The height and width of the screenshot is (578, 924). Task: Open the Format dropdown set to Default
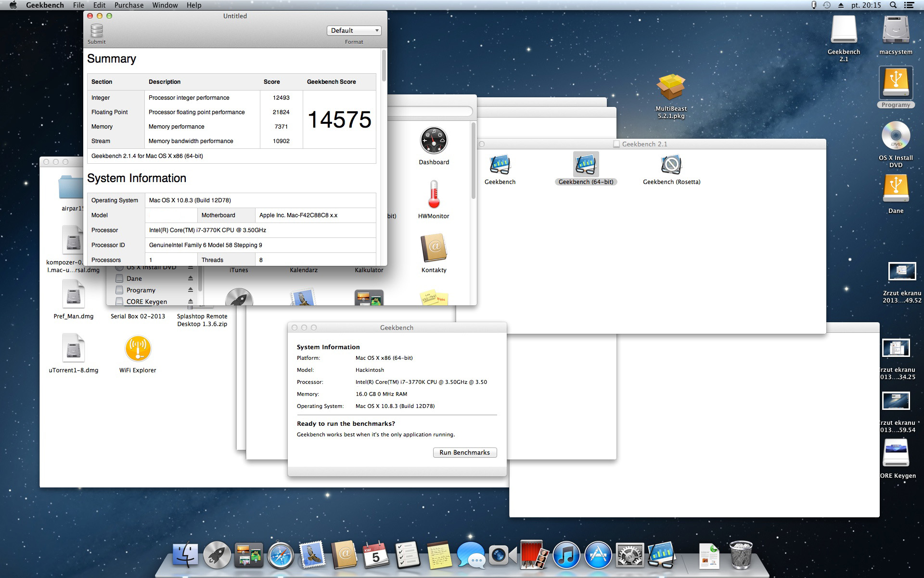pyautogui.click(x=354, y=30)
